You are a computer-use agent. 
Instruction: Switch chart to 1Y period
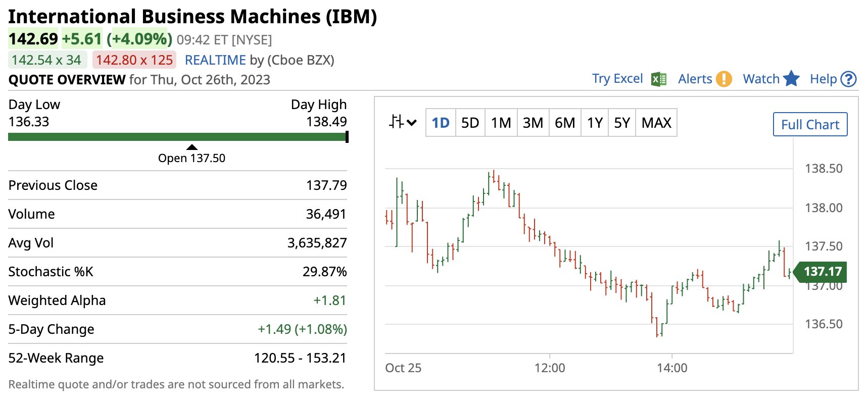click(595, 123)
